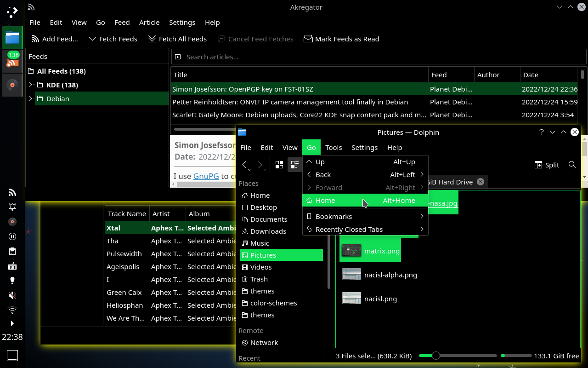This screenshot has height=368, width=588.
Task: Open Akregator task icon with 138 badge
Action: point(12,61)
